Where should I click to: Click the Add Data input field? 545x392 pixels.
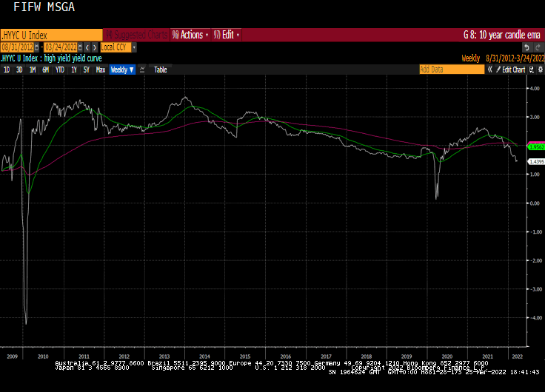pyautogui.click(x=443, y=70)
